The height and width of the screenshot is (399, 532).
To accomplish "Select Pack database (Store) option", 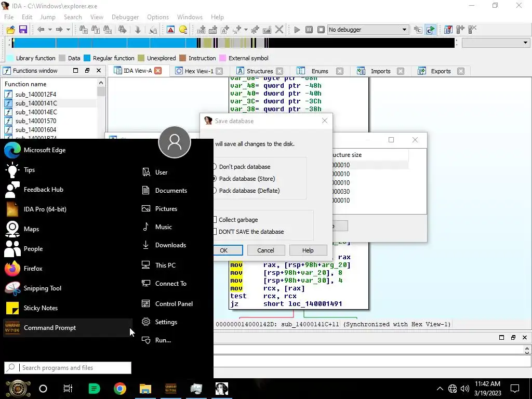I will click(x=244, y=179).
